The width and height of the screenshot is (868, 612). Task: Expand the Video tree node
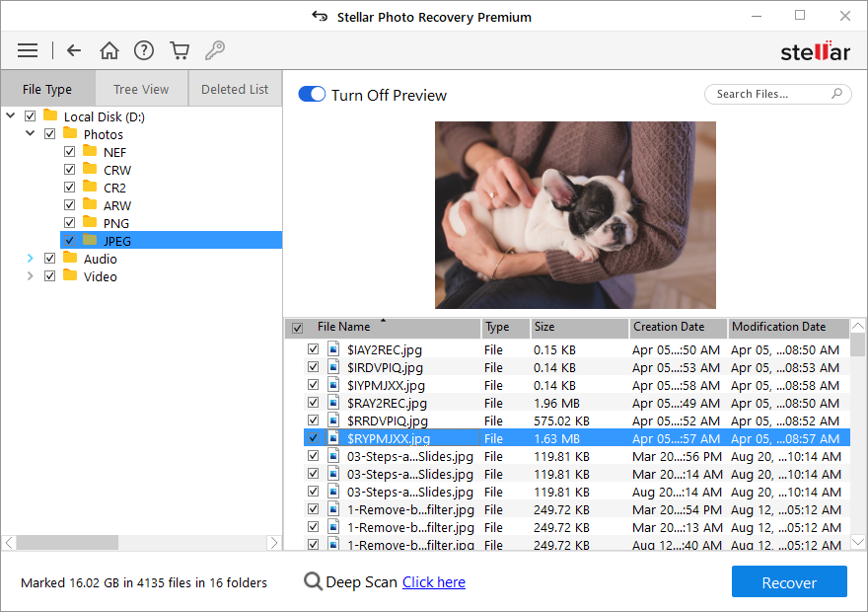pos(30,275)
